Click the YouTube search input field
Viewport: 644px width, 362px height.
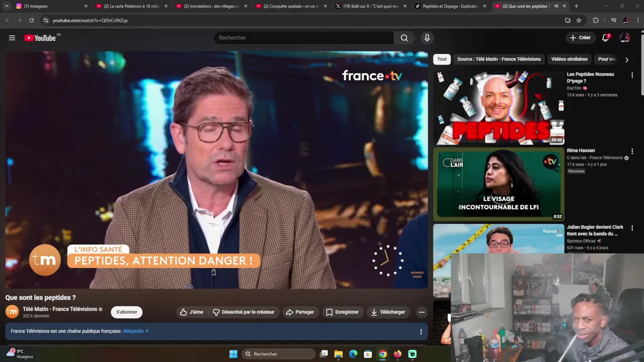coord(304,38)
